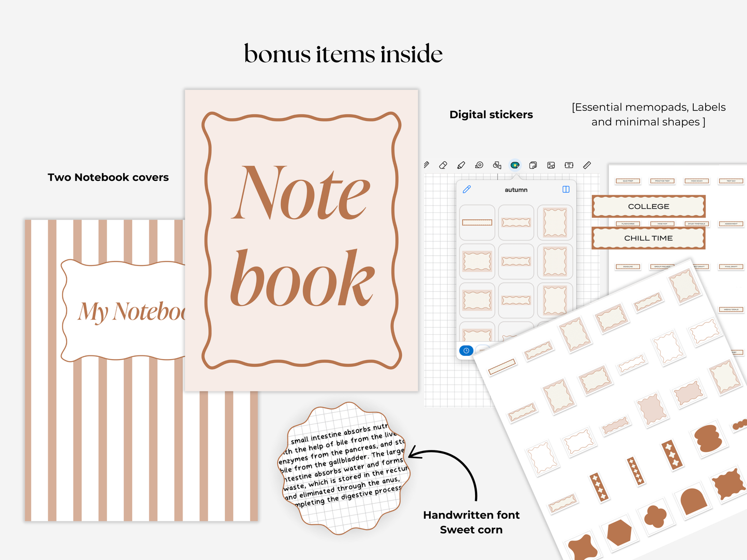Activate the Lasso selection tool
This screenshot has width=747, height=560.
tap(479, 165)
